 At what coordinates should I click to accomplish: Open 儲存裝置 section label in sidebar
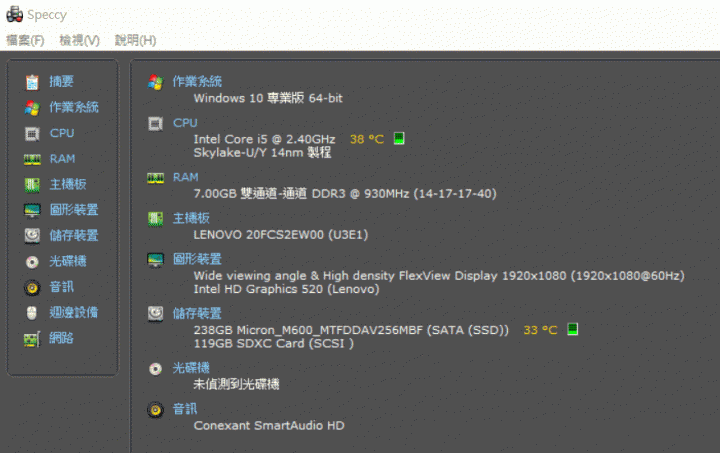click(74, 236)
